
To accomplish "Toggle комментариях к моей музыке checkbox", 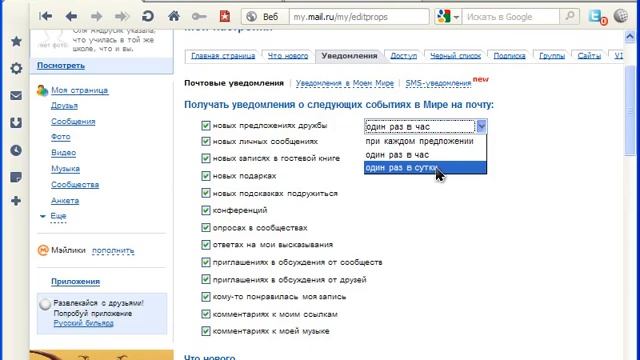I will (206, 331).
